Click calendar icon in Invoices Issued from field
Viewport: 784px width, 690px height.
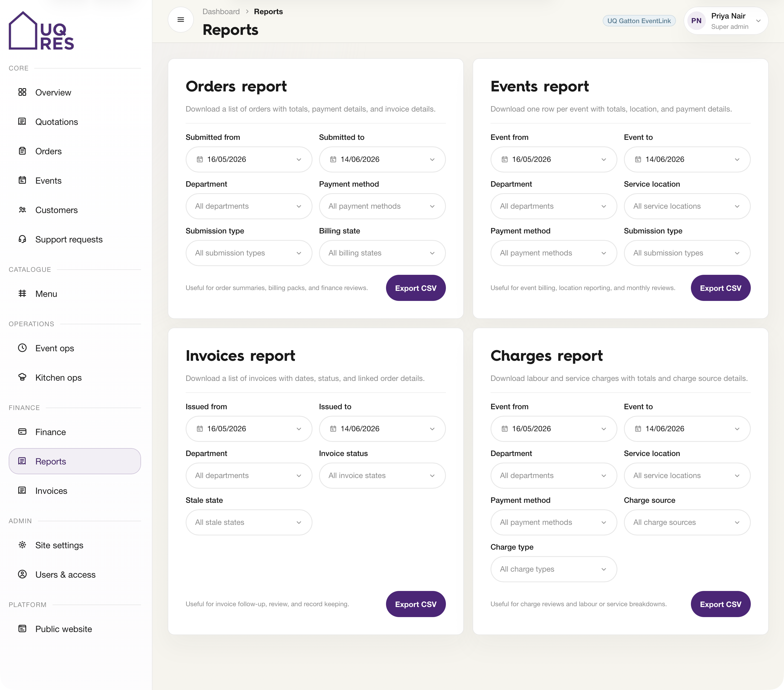[200, 429]
